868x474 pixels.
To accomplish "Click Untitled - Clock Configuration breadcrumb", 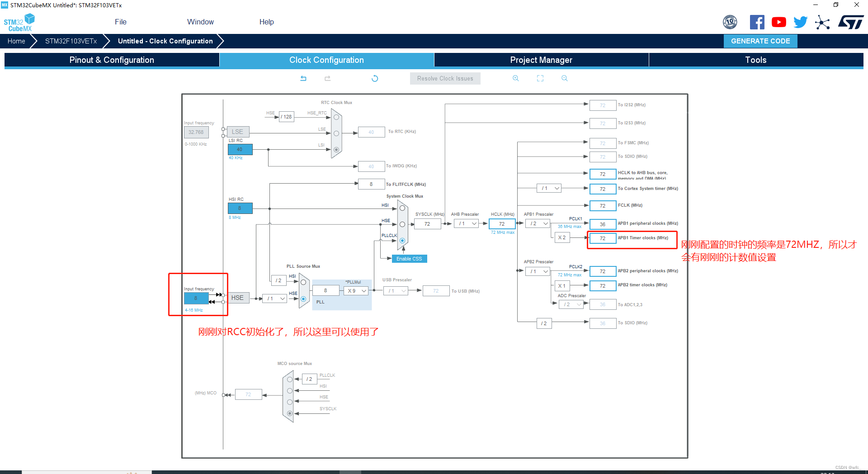I will (165, 41).
